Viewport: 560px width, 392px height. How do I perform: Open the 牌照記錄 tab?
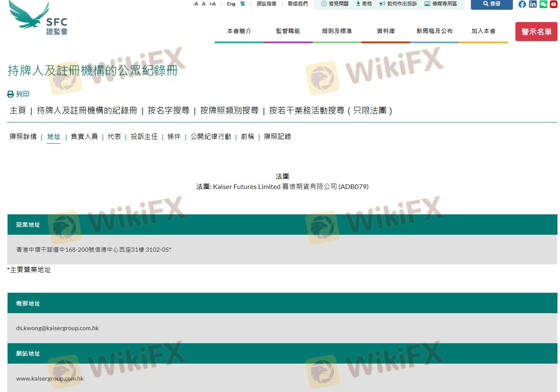[x=277, y=136]
